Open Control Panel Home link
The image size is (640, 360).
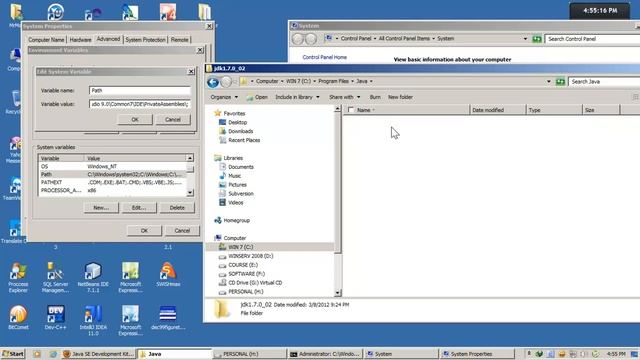(324, 57)
